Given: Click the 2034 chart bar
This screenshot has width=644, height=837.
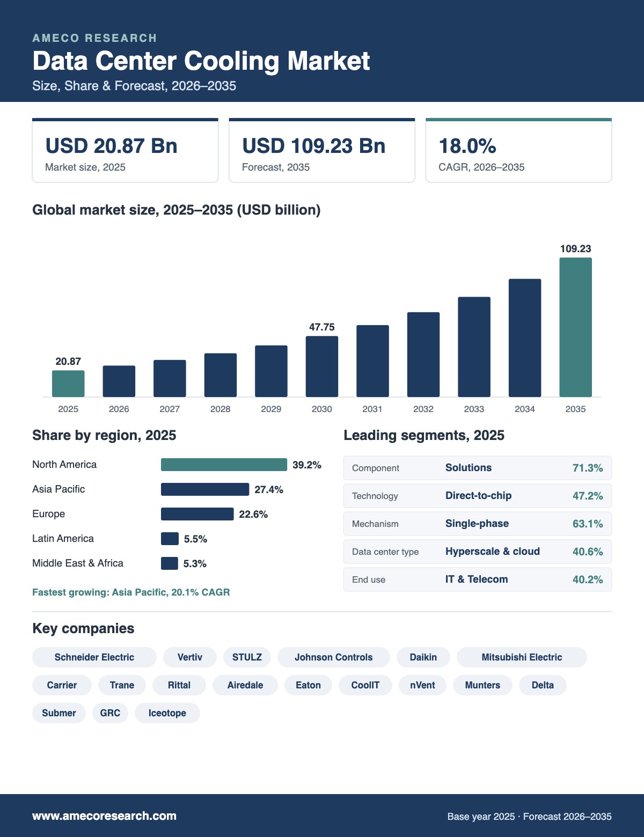Looking at the screenshot, I should point(525,338).
